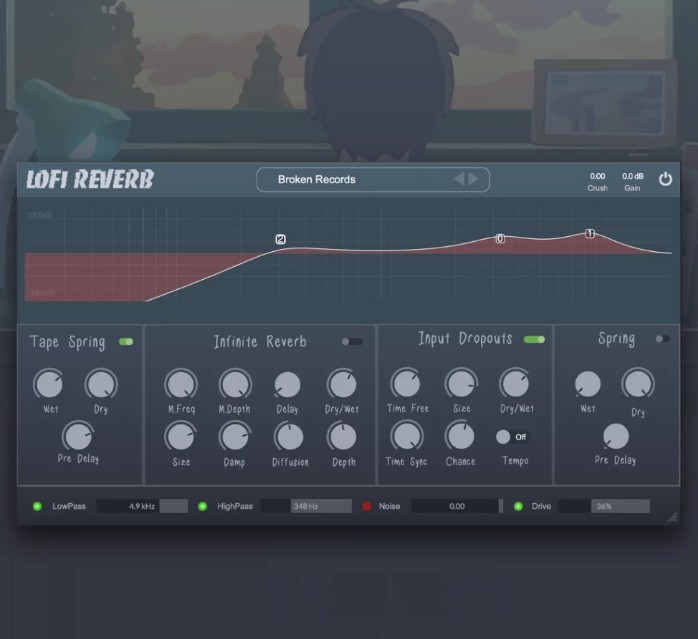Click the Infinite Reverb Size knob
The image size is (698, 639).
(x=180, y=437)
